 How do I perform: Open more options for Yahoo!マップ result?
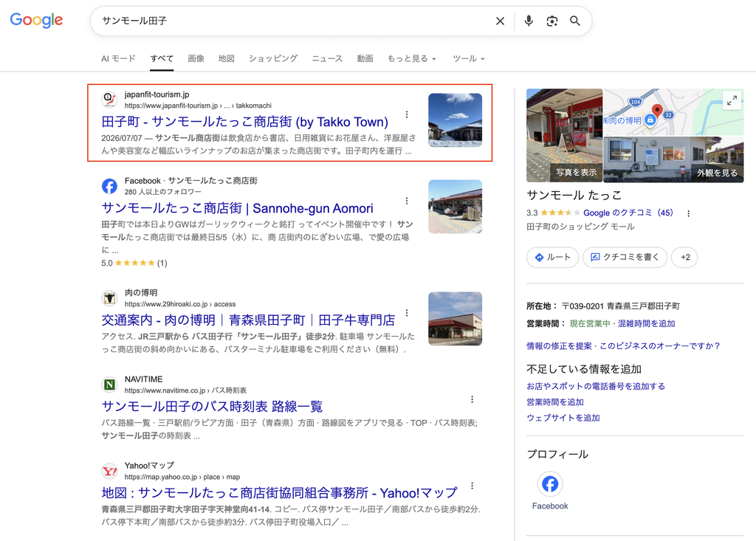pos(472,486)
